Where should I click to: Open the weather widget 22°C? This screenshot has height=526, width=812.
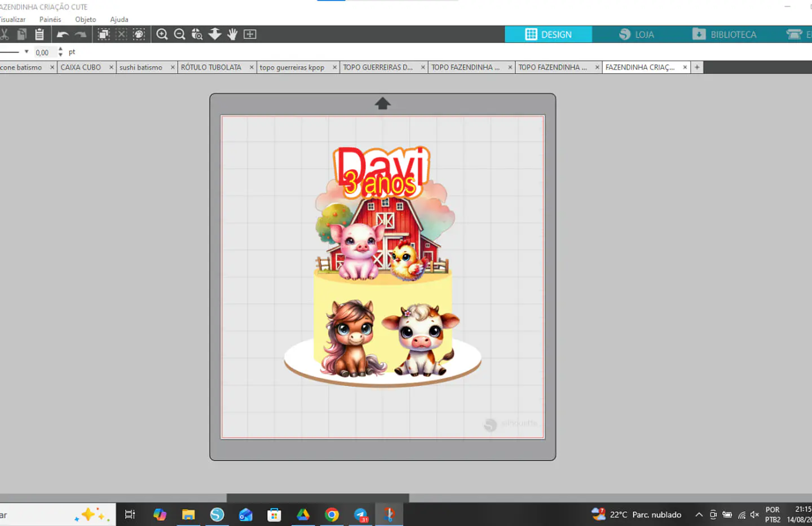point(637,514)
